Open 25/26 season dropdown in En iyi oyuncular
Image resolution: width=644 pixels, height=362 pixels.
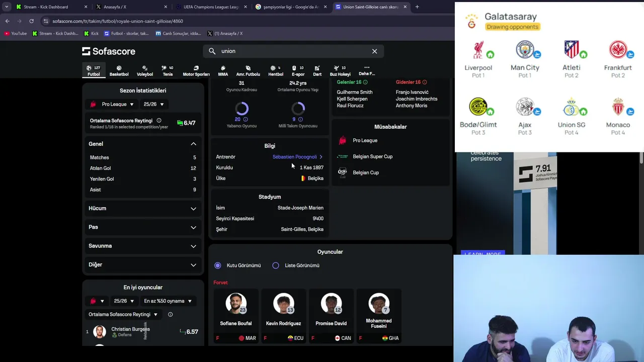click(x=124, y=301)
